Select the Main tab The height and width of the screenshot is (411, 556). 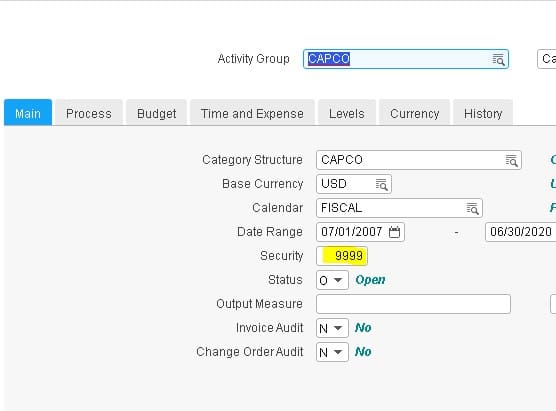point(28,113)
